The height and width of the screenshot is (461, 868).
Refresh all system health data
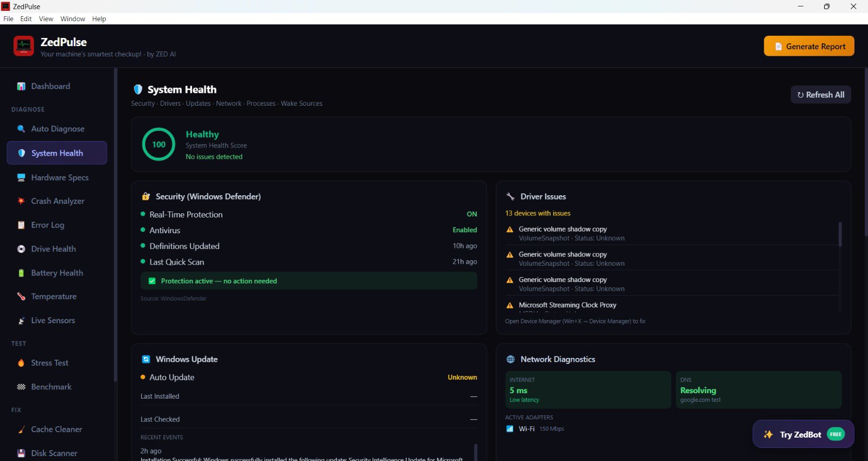coord(821,94)
